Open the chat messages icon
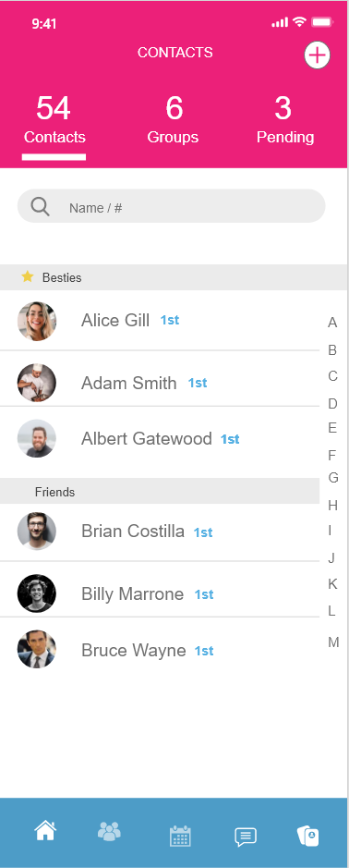Screen dimensions: 349x868 pos(246,837)
